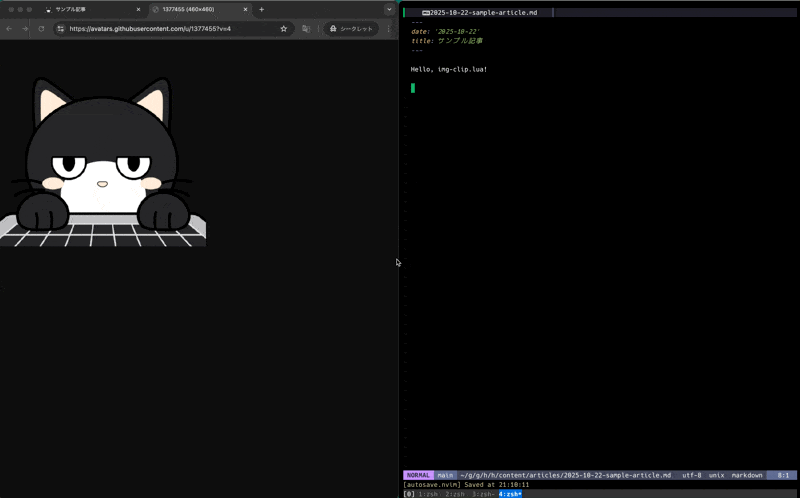
Task: Bookmark this page with star icon
Action: click(x=284, y=29)
